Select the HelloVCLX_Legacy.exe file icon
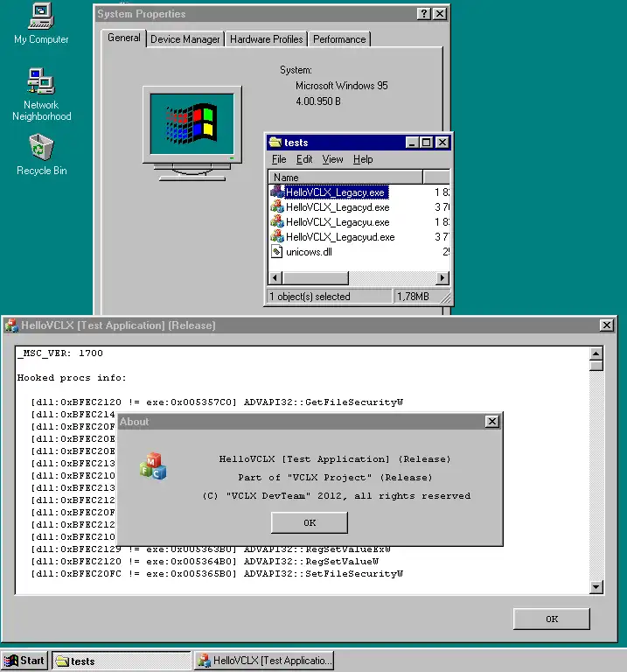The width and height of the screenshot is (627, 672). click(x=277, y=192)
